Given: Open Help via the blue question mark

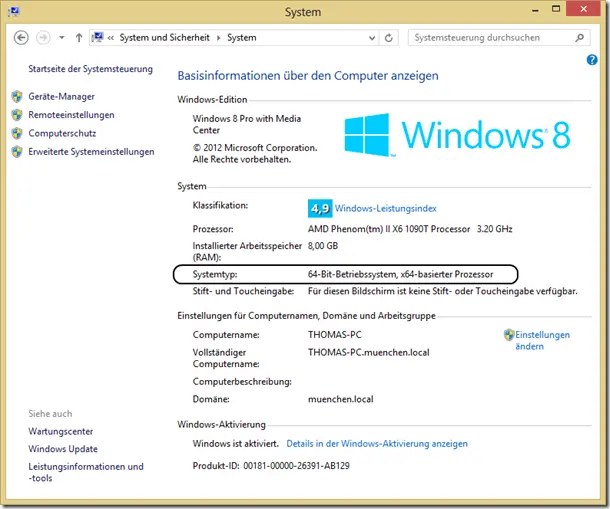Looking at the screenshot, I should point(592,60).
